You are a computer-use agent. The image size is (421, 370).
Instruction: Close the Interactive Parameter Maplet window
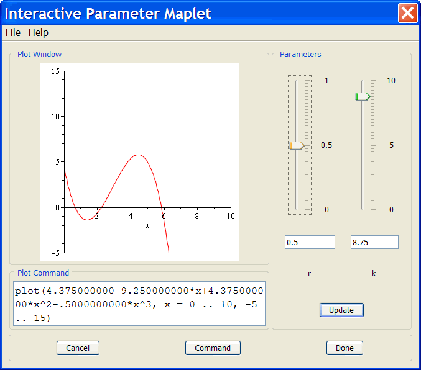408,14
